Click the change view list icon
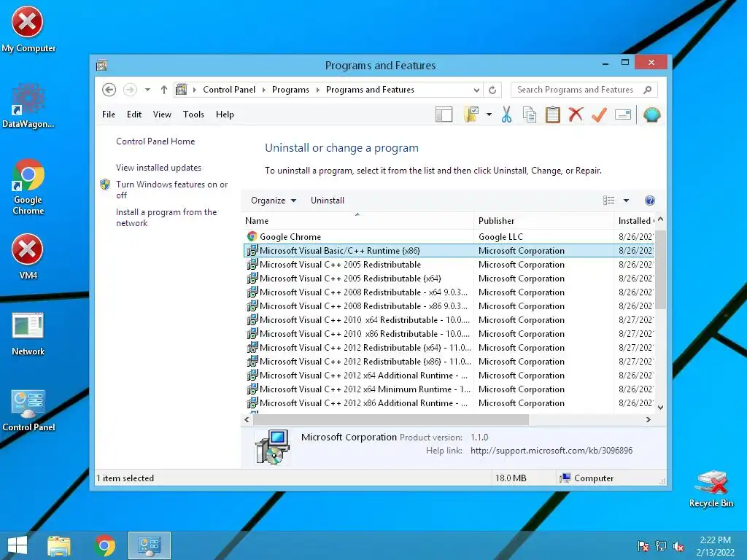The width and height of the screenshot is (747, 560). coord(609,201)
